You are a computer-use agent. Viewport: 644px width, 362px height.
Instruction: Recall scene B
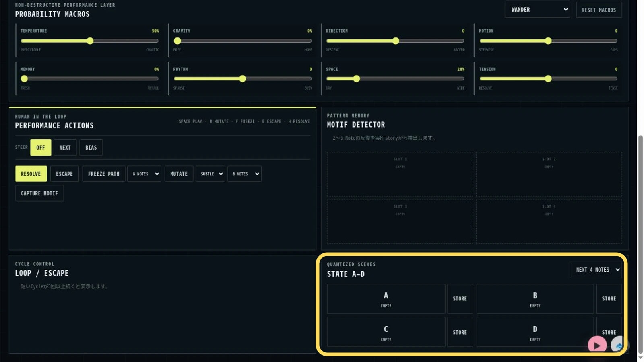[x=535, y=299]
